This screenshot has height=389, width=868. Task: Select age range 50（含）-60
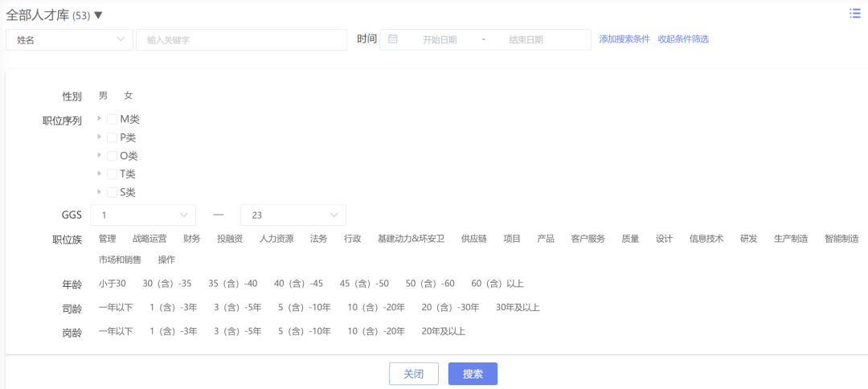[x=430, y=284]
